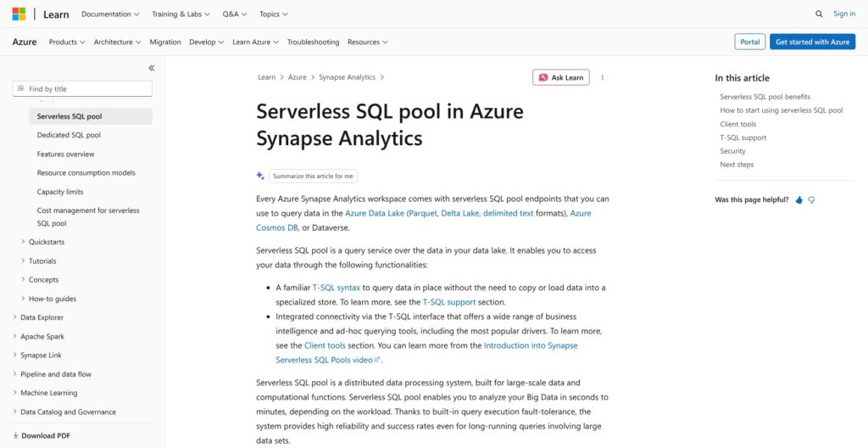This screenshot has height=448, width=868.
Task: Select Dedicated SQL pool in sidebar
Action: pos(69,135)
